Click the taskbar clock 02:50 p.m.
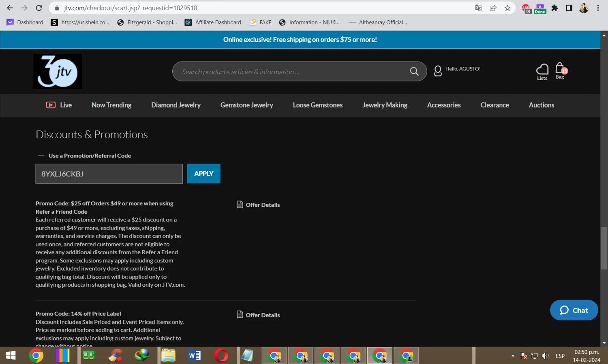Screen dimensions: 608x364 587,355
